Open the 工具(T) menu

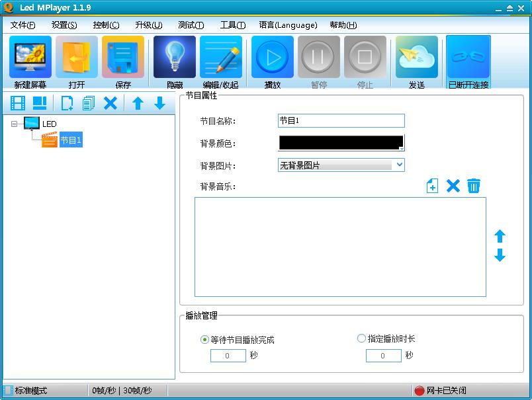click(x=233, y=25)
